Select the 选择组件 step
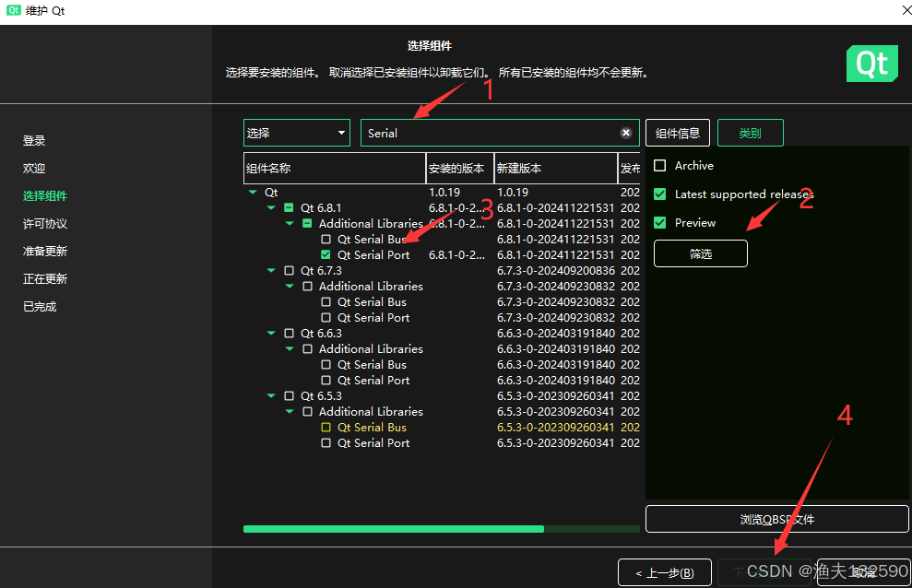Image resolution: width=912 pixels, height=588 pixels. point(45,195)
